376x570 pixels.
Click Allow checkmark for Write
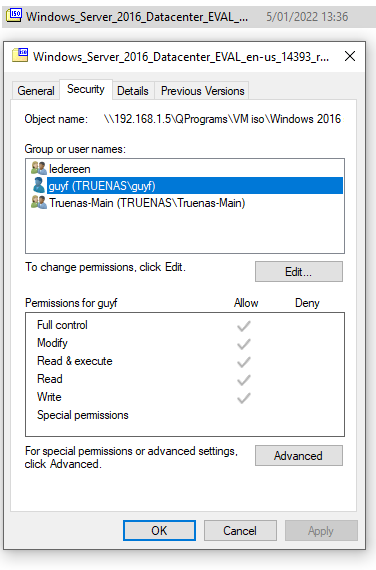coord(244,398)
